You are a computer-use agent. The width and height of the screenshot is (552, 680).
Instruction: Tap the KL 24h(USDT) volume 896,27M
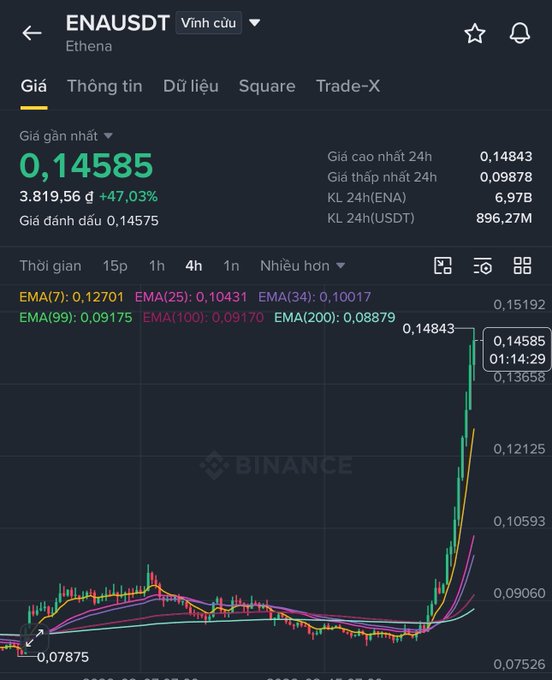(504, 218)
